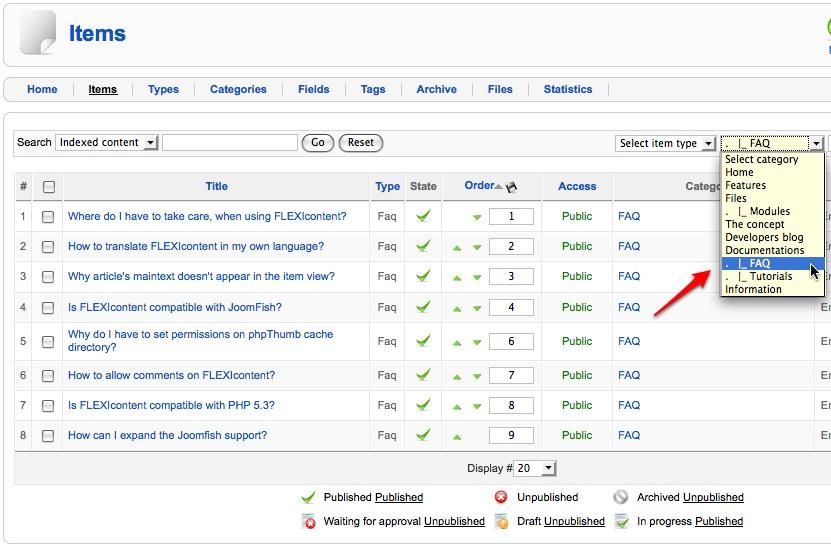Open the Select item type dropdown
The image size is (831, 547).
[x=665, y=143]
